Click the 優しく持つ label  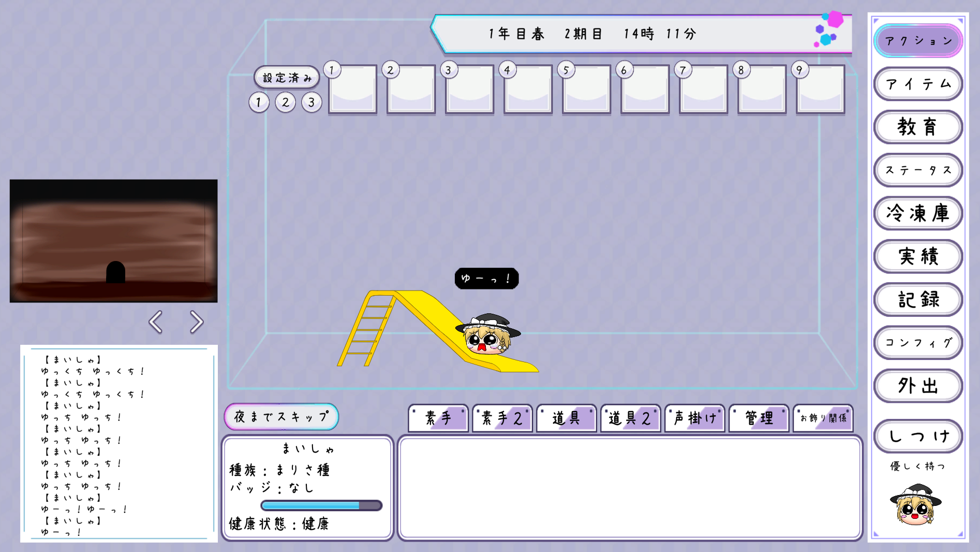pyautogui.click(x=917, y=466)
